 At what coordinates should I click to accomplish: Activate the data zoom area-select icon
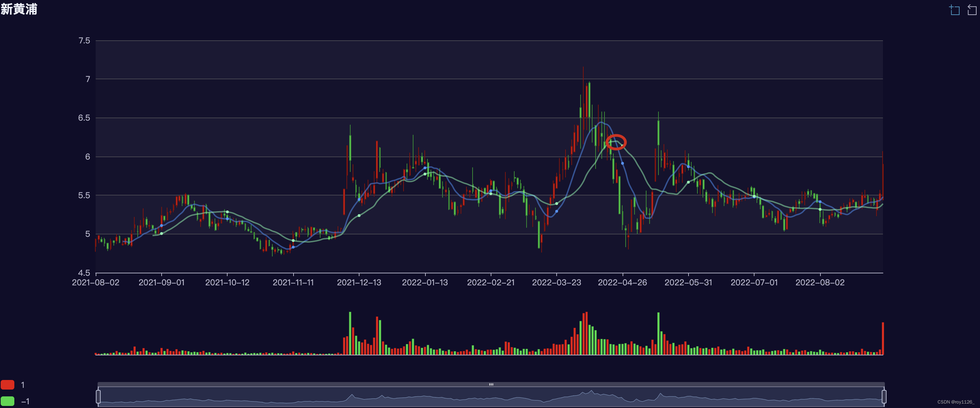tap(954, 10)
